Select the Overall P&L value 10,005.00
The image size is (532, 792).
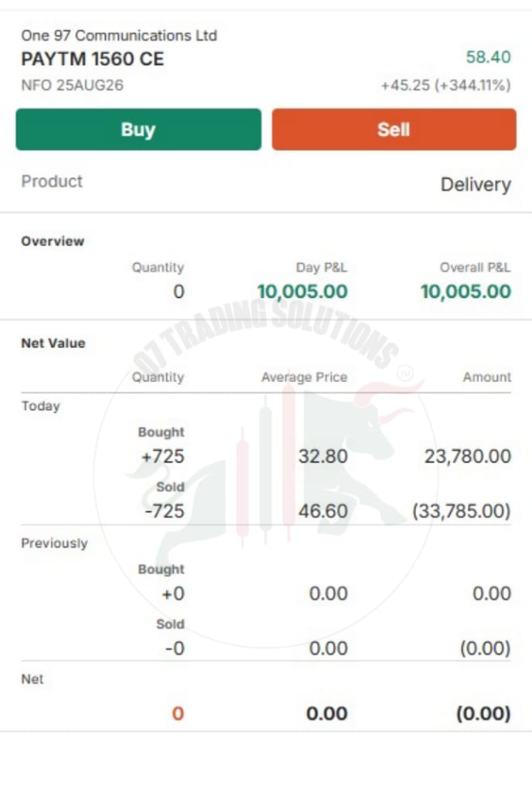pos(465,292)
